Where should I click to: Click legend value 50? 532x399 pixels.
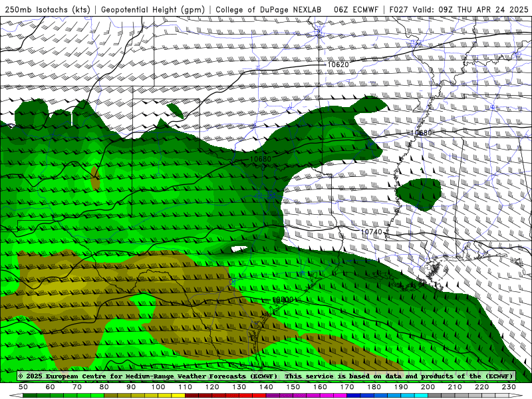pyautogui.click(x=23, y=387)
